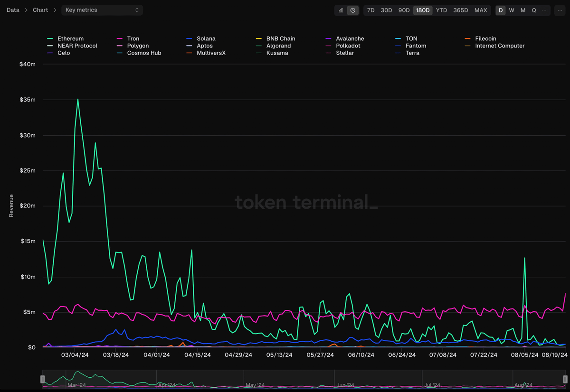Select the 90D time range
The image size is (570, 392).
[x=404, y=10]
